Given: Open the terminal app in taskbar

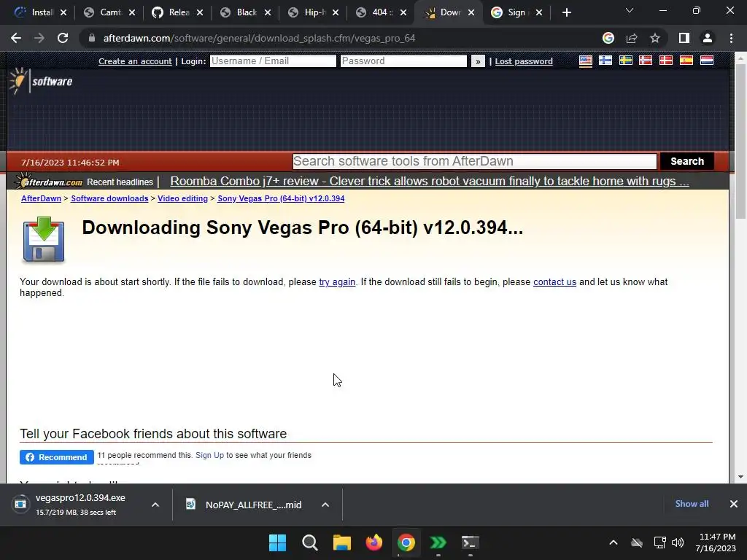Looking at the screenshot, I should point(471,542).
